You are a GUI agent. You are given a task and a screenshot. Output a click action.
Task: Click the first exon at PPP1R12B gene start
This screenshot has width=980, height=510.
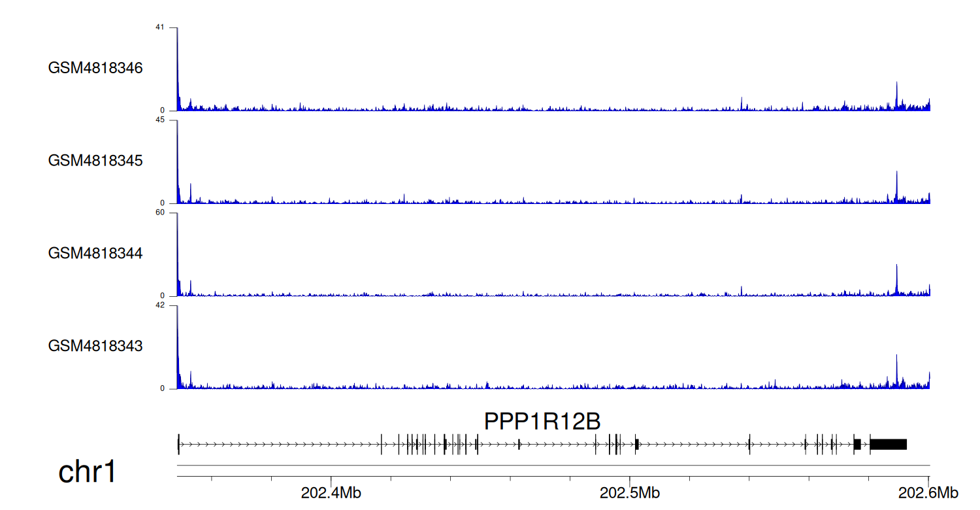pos(178,444)
